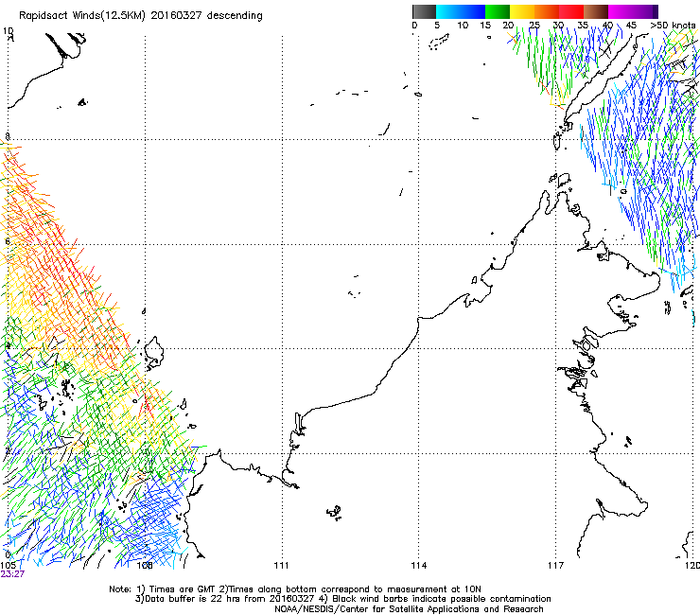Click the '15' legend scale label
Image resolution: width=700 pixels, height=615 pixels.
485,25
